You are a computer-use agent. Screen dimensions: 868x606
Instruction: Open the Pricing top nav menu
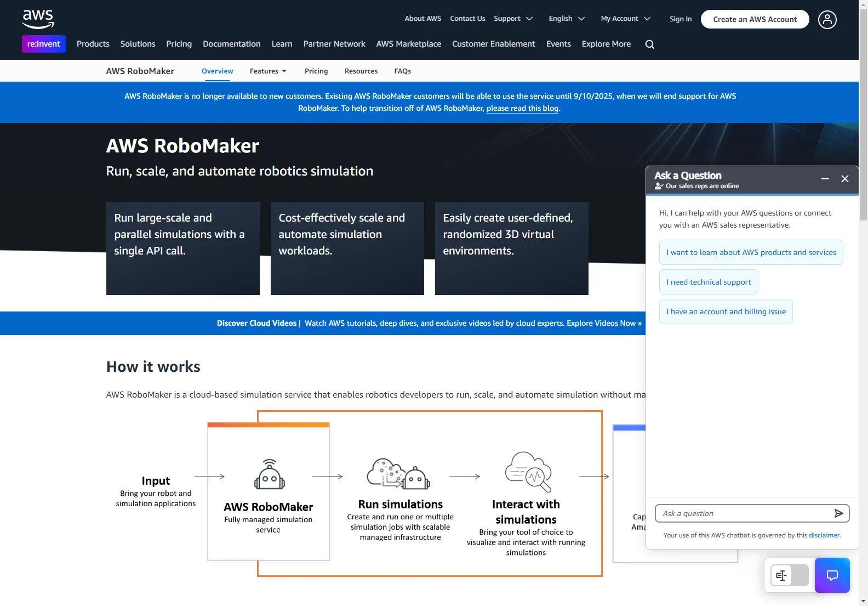click(x=179, y=44)
